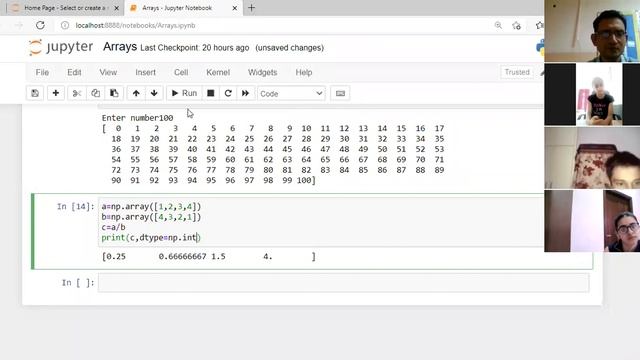Move selected cell up arrow
This screenshot has width=640, height=360.
tap(136, 93)
